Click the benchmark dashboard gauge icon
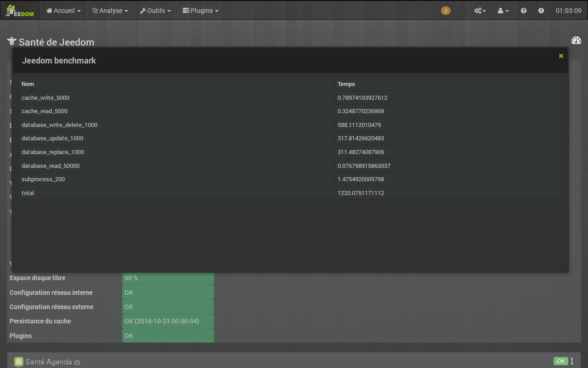 click(x=576, y=40)
